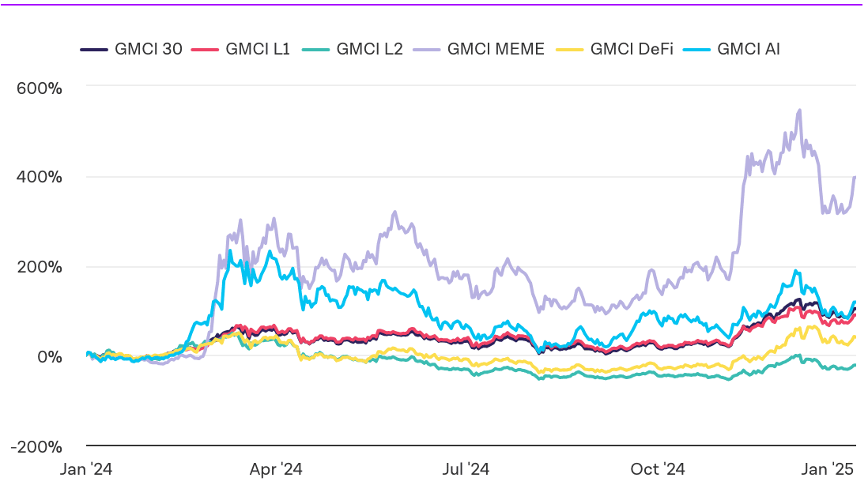Select the yellow GMCI DeFi swatch
The width and height of the screenshot is (868, 485).
570,50
